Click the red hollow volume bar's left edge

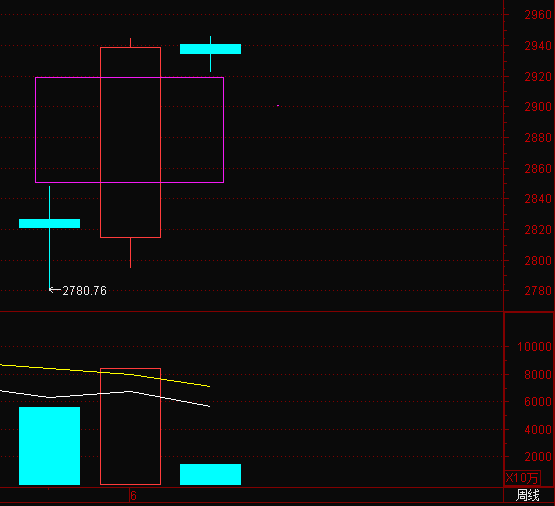pyautogui.click(x=101, y=426)
